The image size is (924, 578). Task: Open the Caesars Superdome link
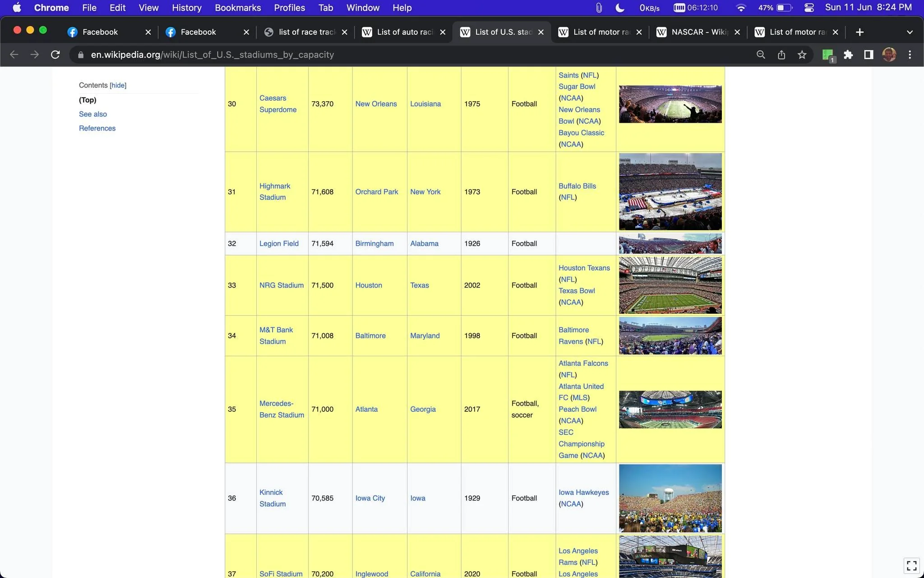[278, 104]
